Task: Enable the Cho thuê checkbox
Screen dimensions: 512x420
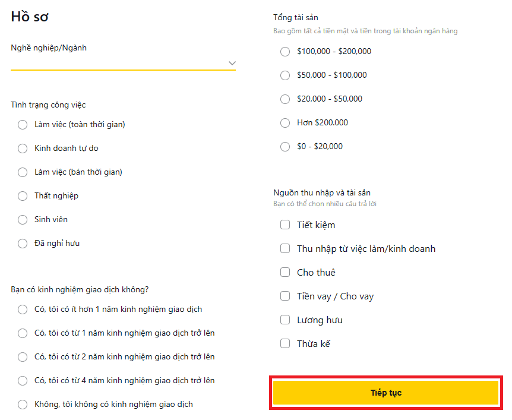Action: 285,272
